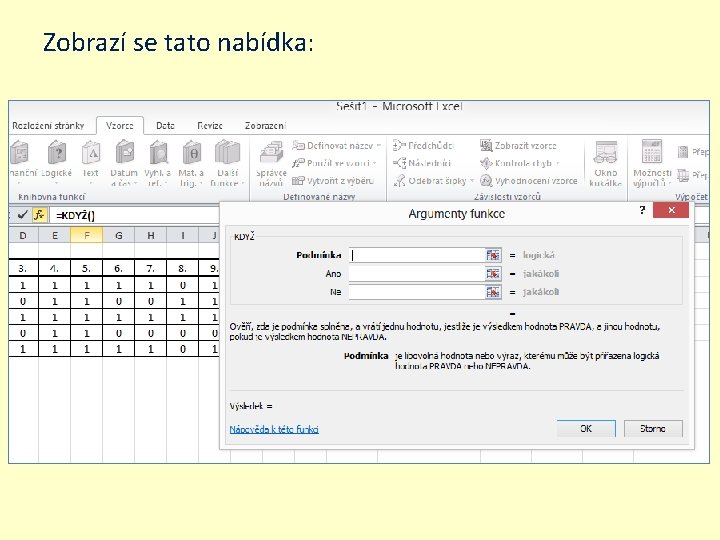Open the Vyhledávací a ref. functions
Image resolution: width=720 pixels, height=540 pixels.
click(158, 163)
